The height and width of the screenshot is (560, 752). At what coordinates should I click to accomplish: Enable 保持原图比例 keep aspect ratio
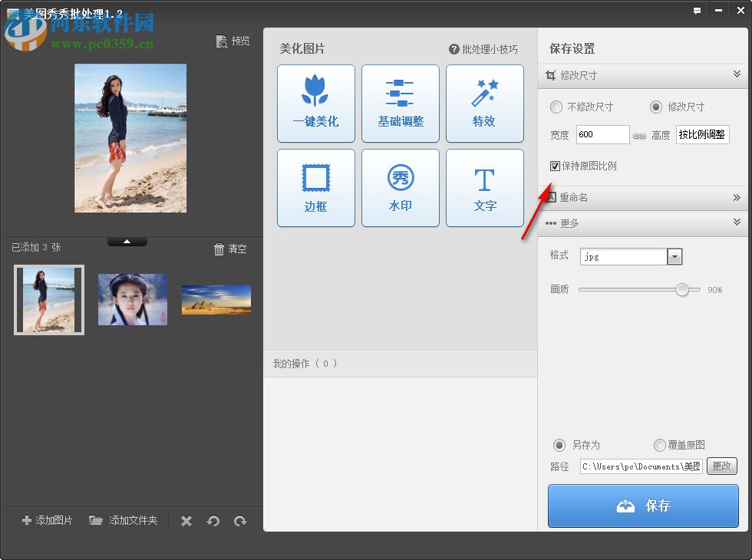pos(554,166)
